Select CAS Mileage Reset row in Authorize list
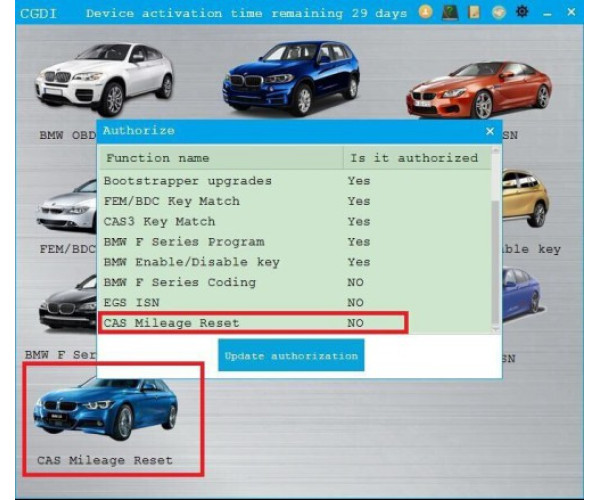 295,323
